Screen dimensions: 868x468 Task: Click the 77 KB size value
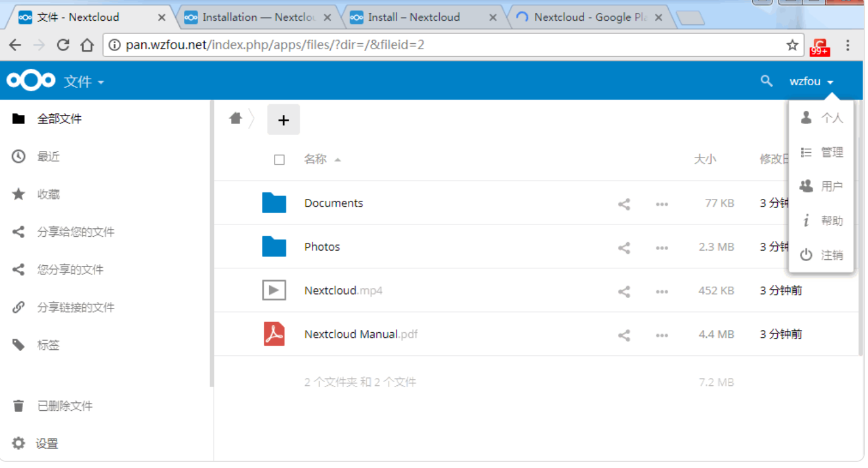tap(719, 203)
